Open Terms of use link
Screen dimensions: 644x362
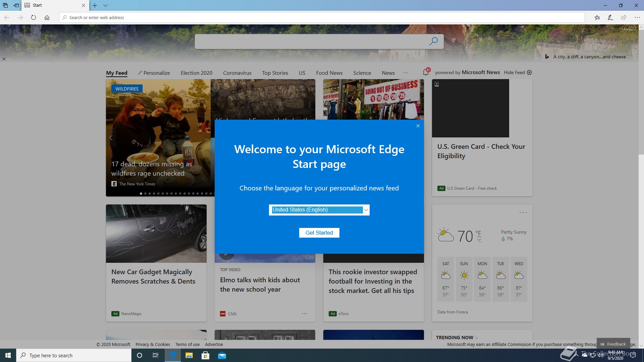tap(187, 344)
